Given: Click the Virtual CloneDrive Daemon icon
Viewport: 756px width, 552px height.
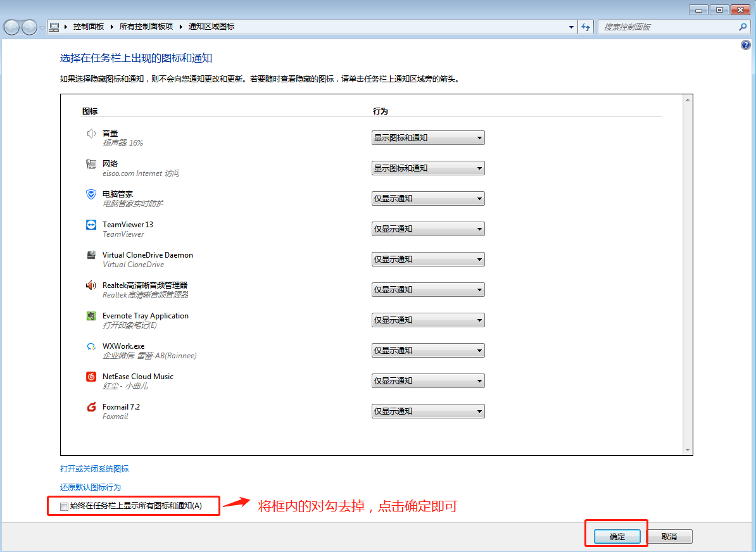Looking at the screenshot, I should point(91,255).
